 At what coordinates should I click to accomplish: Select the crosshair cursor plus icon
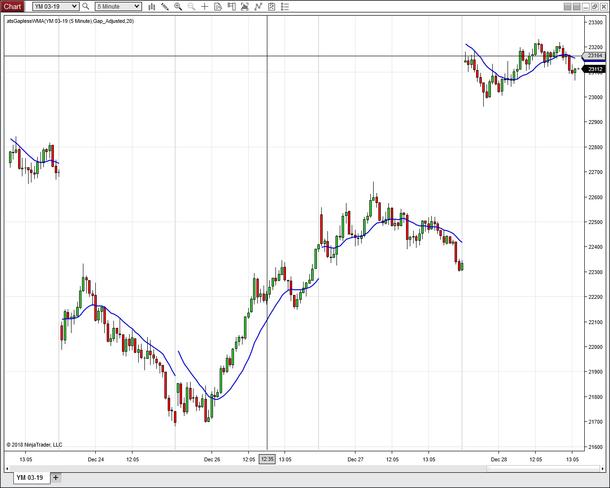(205, 7)
